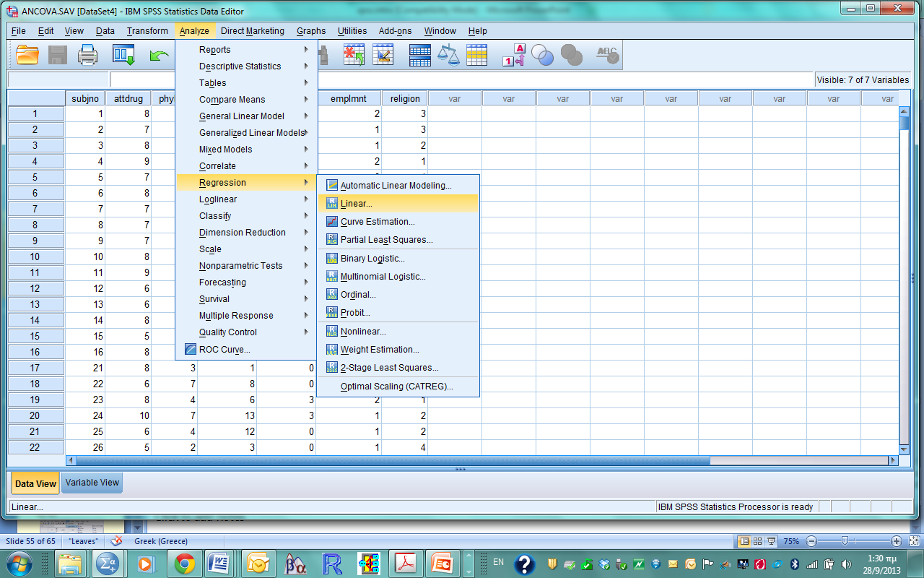The width and height of the screenshot is (924, 578).
Task: Click the cell value input field
Action: [462, 79]
